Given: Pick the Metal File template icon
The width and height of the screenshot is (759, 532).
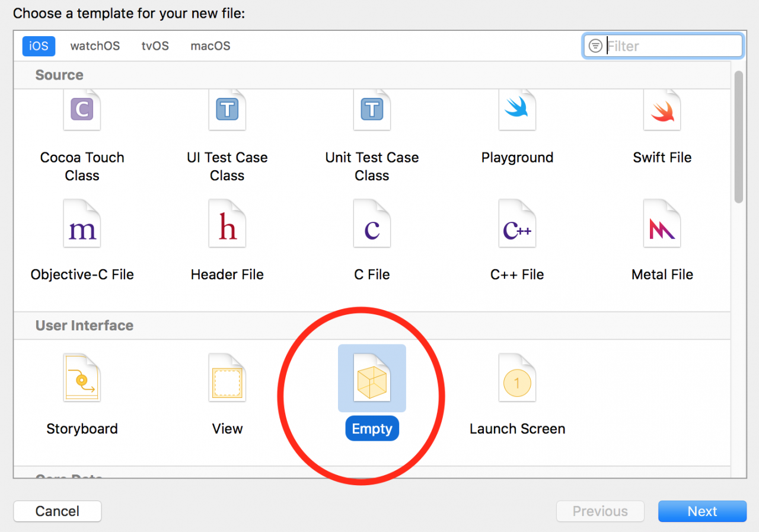Looking at the screenshot, I should 662,223.
